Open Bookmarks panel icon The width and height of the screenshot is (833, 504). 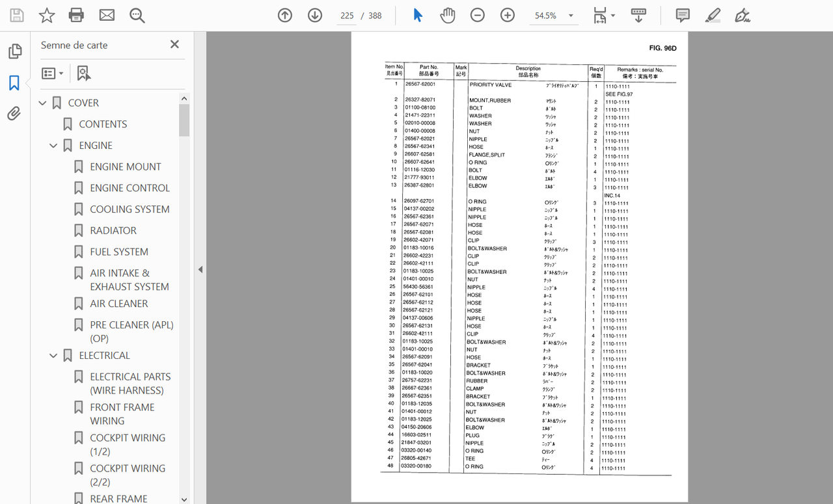(x=14, y=83)
